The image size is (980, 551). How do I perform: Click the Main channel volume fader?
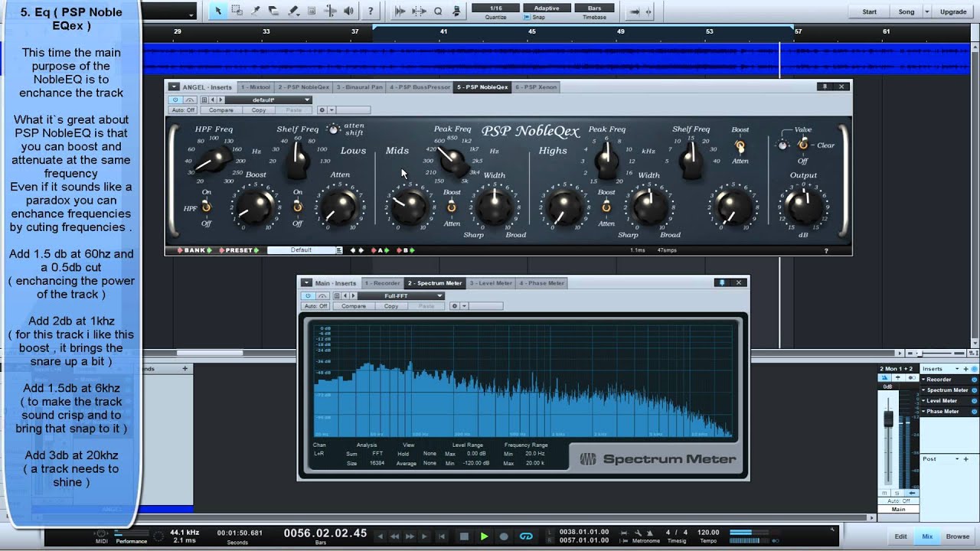pos(888,419)
